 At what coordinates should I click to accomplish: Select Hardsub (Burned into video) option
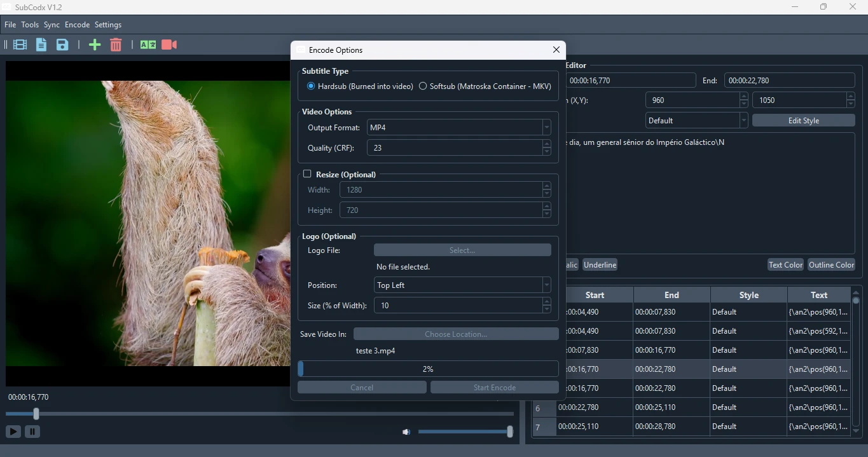pos(360,86)
